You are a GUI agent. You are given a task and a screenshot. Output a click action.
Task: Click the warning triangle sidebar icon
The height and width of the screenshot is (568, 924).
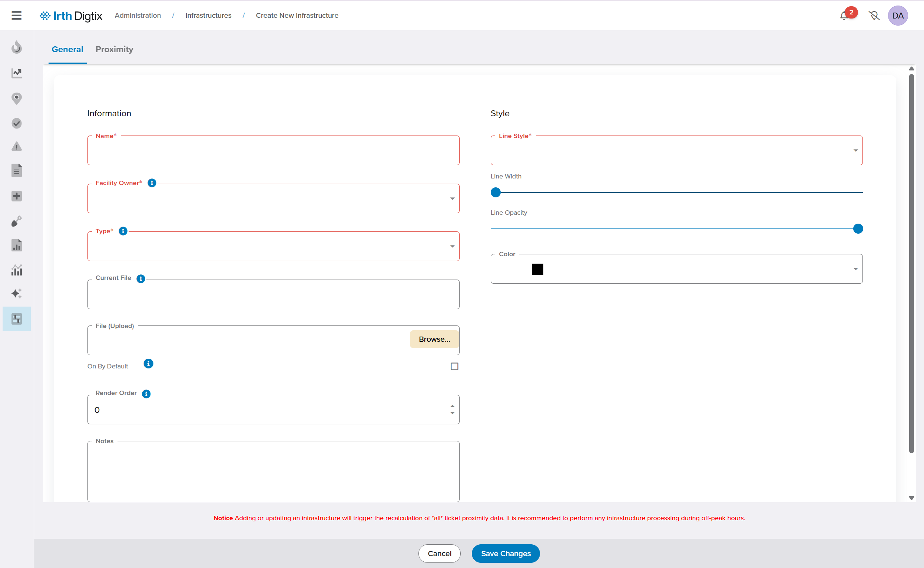[x=17, y=147]
